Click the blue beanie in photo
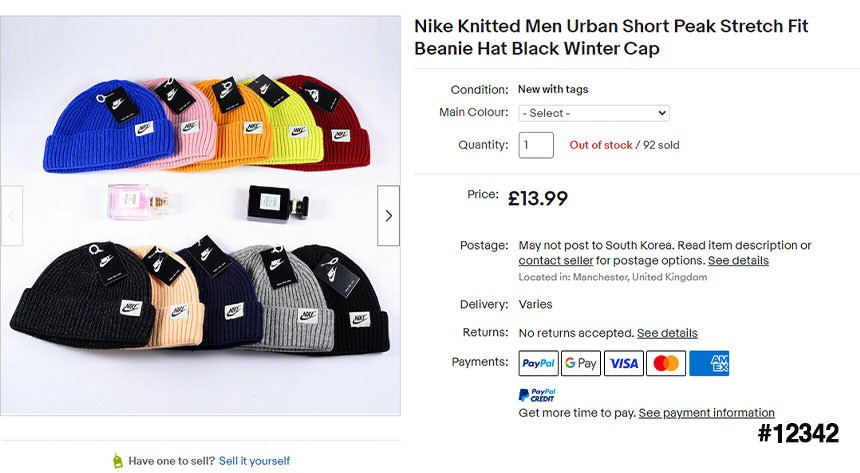Image resolution: width=860 pixels, height=473 pixels. pyautogui.click(x=92, y=133)
